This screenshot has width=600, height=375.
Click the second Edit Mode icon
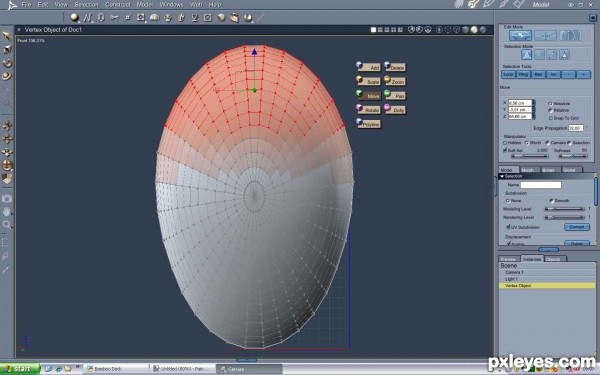(545, 36)
